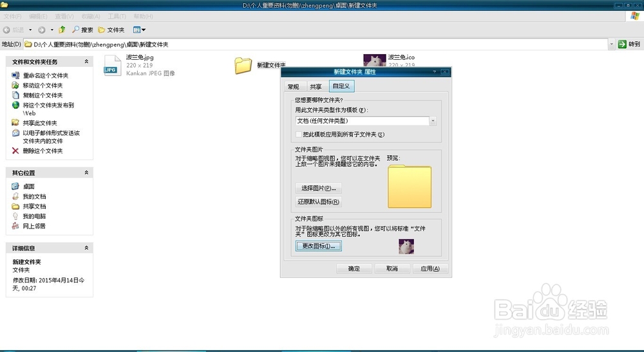This screenshot has width=644, height=352.
Task: Click the email folder files icon
Action: click(15, 133)
